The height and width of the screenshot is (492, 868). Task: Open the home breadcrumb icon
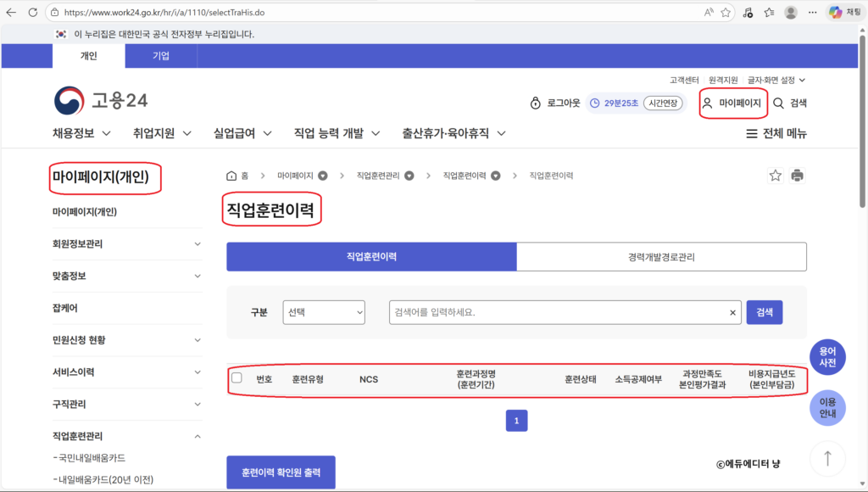tap(231, 175)
